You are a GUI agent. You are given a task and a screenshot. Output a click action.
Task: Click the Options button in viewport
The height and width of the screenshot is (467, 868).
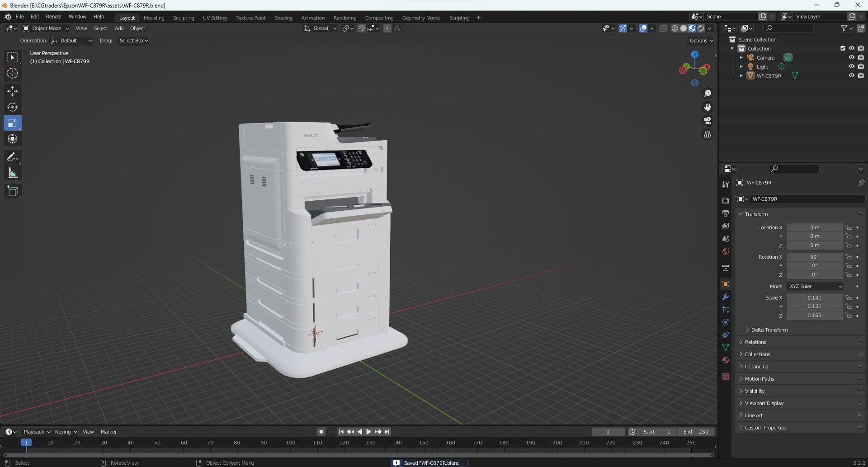(x=701, y=41)
